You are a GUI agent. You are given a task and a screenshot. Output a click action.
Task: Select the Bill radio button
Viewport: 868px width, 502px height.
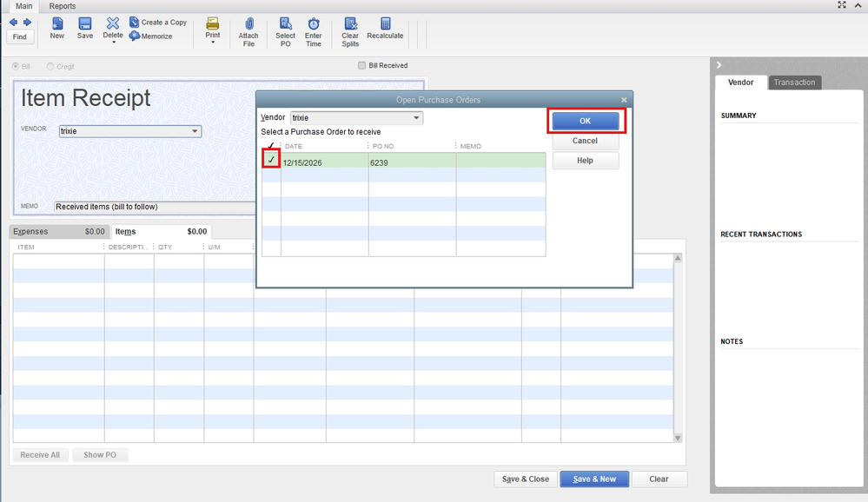click(x=16, y=66)
